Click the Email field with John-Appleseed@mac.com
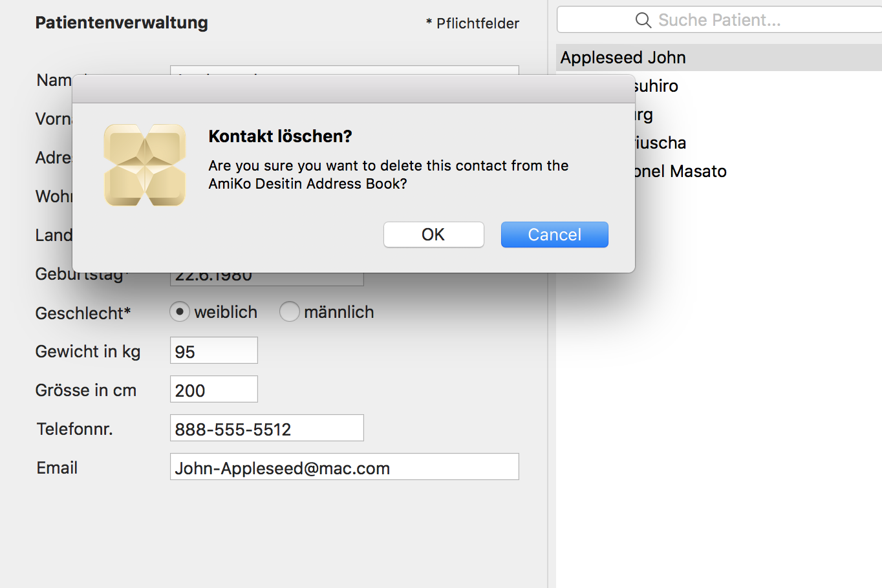Viewport: 882px width, 588px height. 344,467
